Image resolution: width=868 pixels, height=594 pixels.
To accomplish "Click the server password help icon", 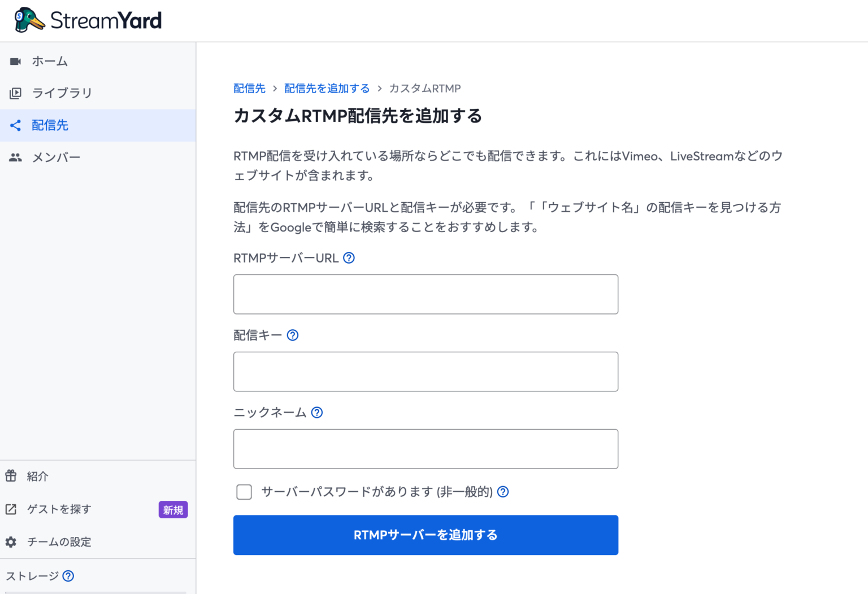I will 502,492.
